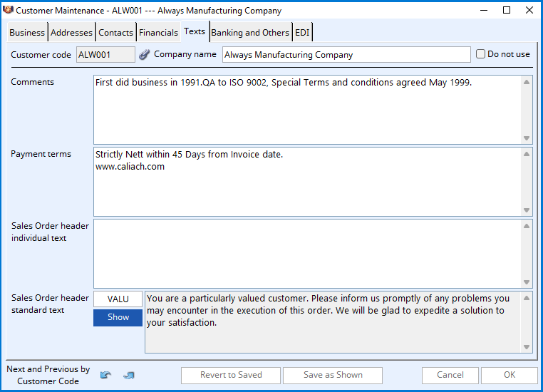Toggle the Do not use checkbox
543x392 pixels.
(x=480, y=54)
